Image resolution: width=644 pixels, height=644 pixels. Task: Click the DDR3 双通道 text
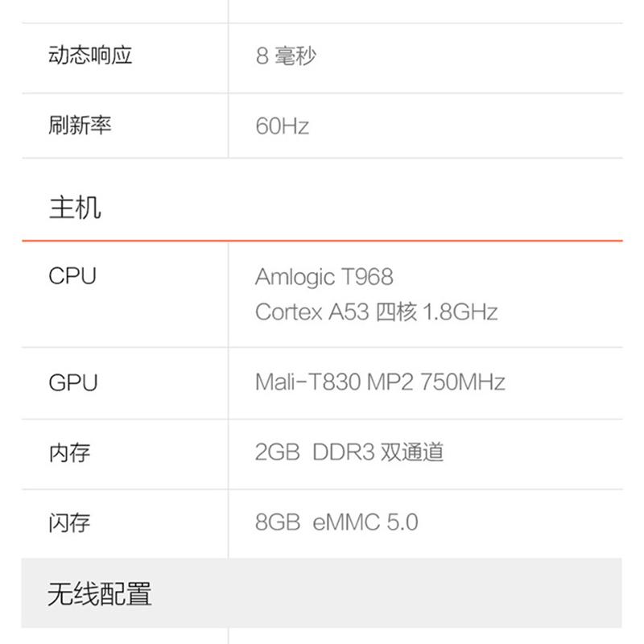pyautogui.click(x=375, y=452)
